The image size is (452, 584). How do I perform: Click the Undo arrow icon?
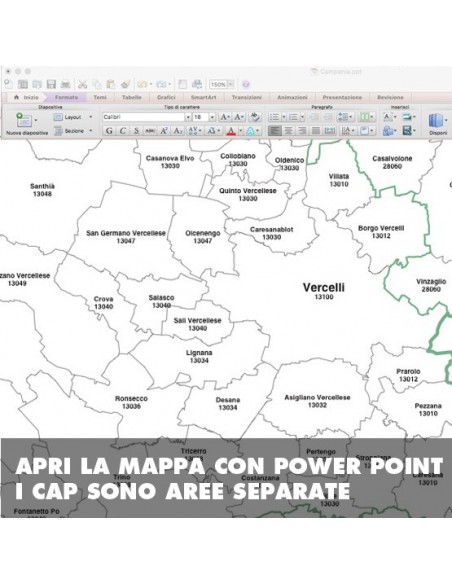click(142, 85)
